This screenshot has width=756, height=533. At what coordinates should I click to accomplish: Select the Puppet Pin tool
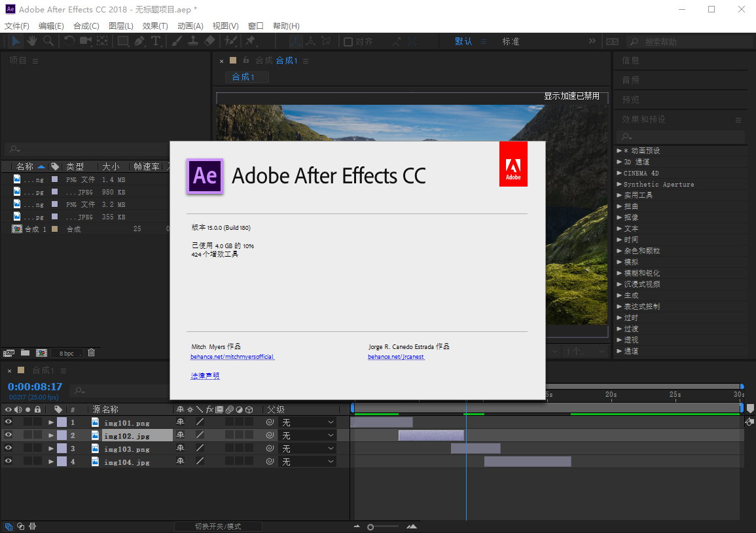click(251, 41)
